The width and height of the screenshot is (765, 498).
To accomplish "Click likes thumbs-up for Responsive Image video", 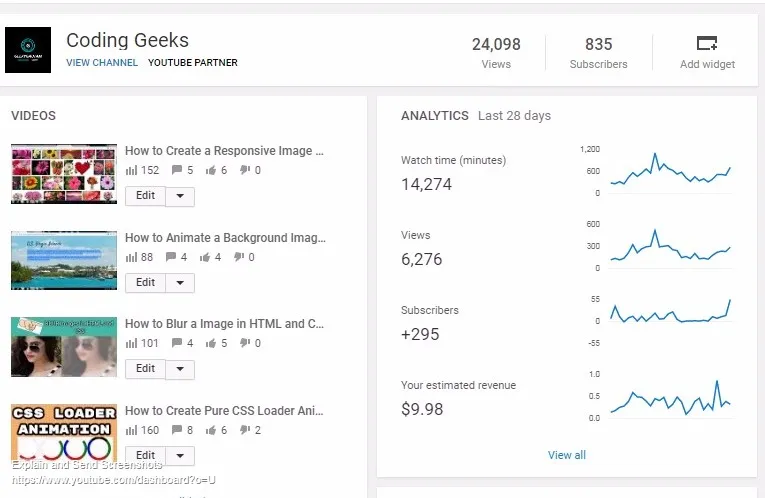I will coord(211,170).
